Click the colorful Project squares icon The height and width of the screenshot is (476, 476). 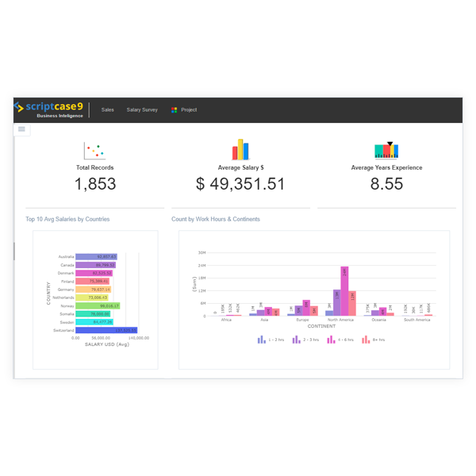pos(174,110)
